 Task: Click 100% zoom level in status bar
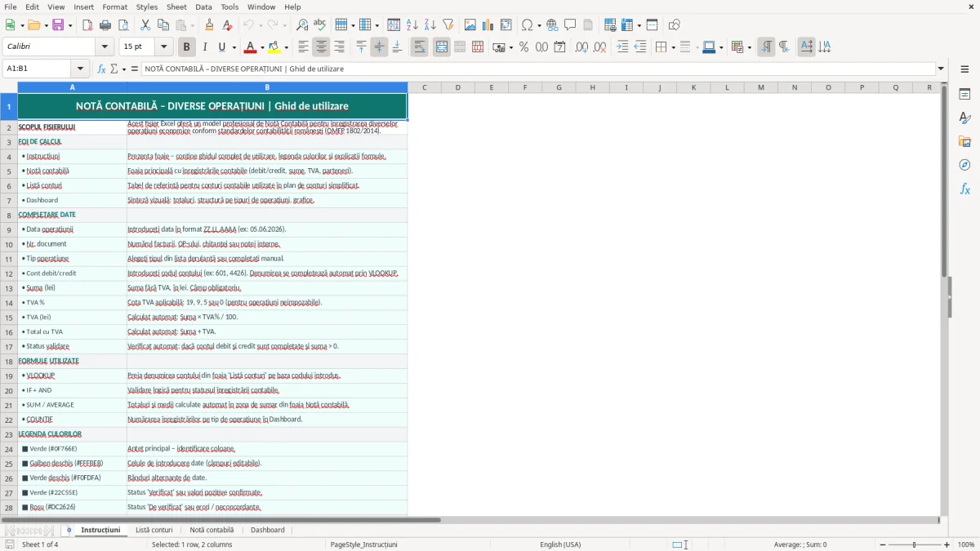pyautogui.click(x=966, y=544)
